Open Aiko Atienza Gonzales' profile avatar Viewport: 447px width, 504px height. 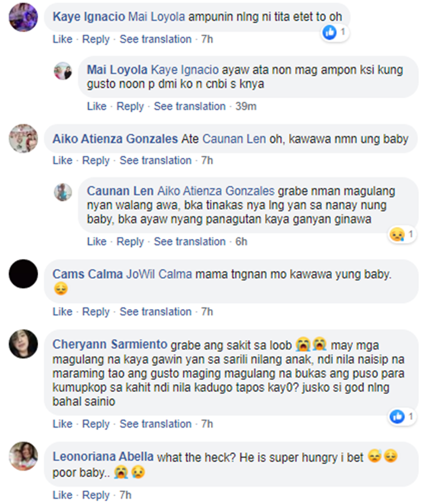23,138
